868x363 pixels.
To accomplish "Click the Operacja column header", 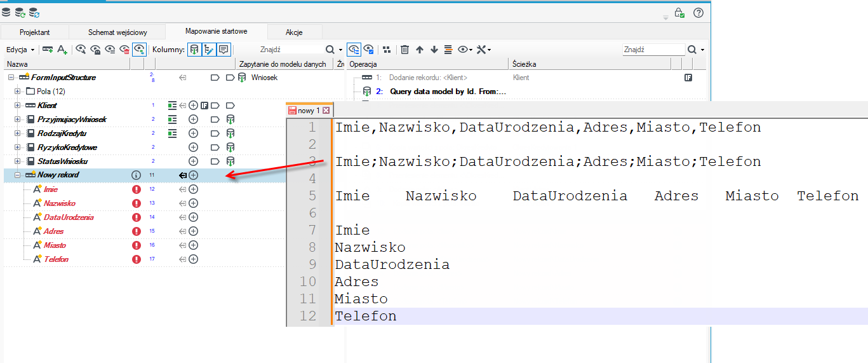I will point(427,64).
